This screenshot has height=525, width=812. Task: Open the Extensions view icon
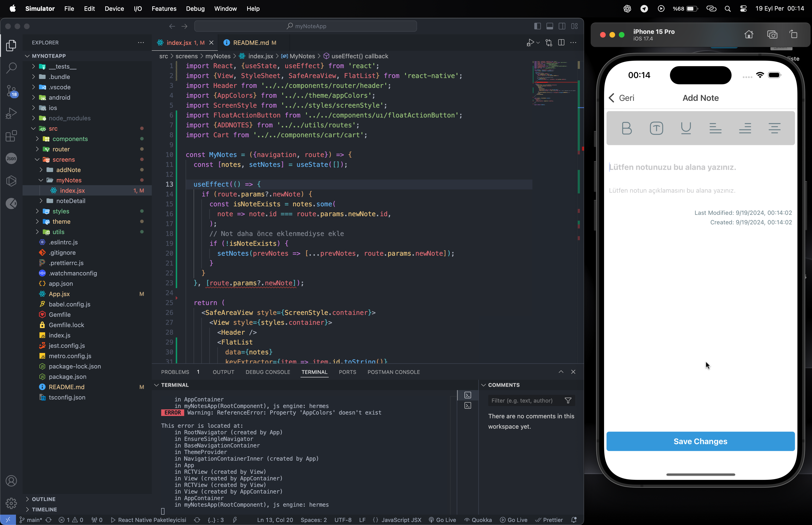tap(11, 136)
